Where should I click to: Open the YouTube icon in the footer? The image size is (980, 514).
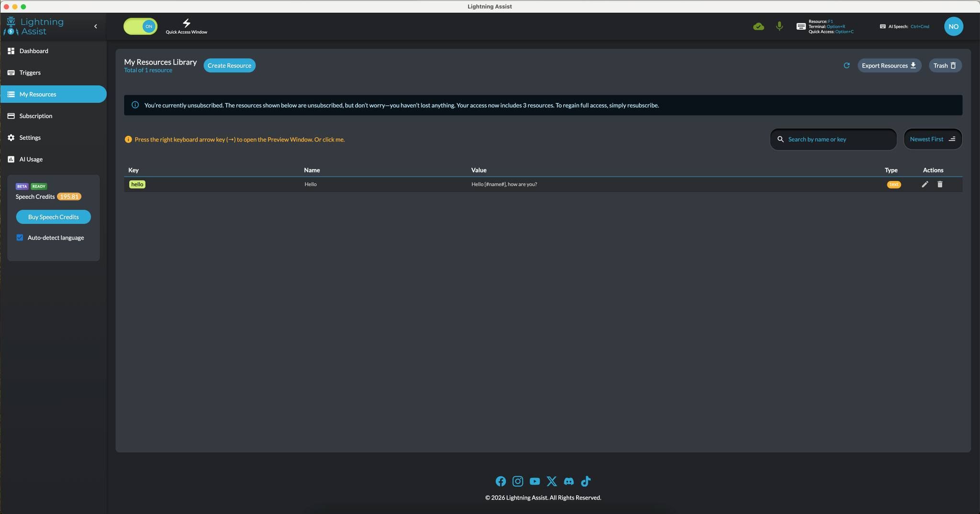535,481
